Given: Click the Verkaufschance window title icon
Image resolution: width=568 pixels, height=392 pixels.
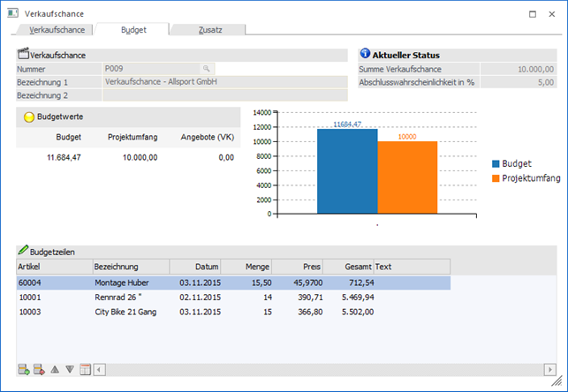Looking at the screenshot, I should 13,14.
